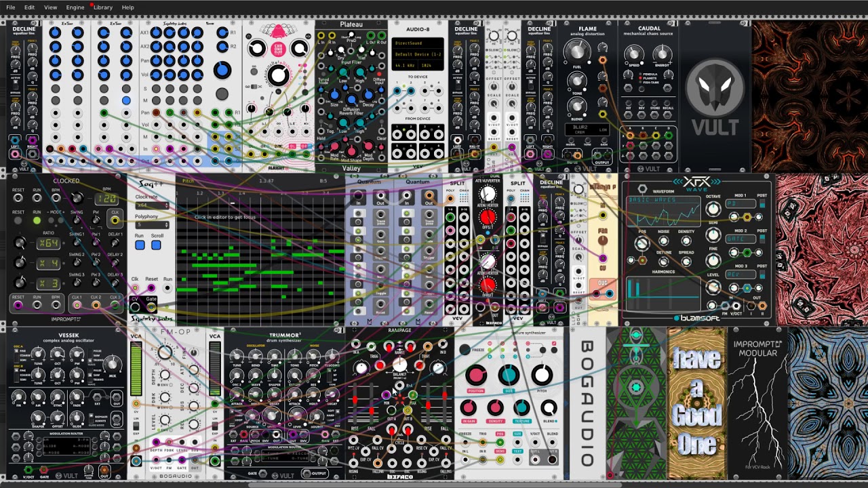Open the XFX MOD 1 PD selector
868x488 pixels.
coord(741,204)
